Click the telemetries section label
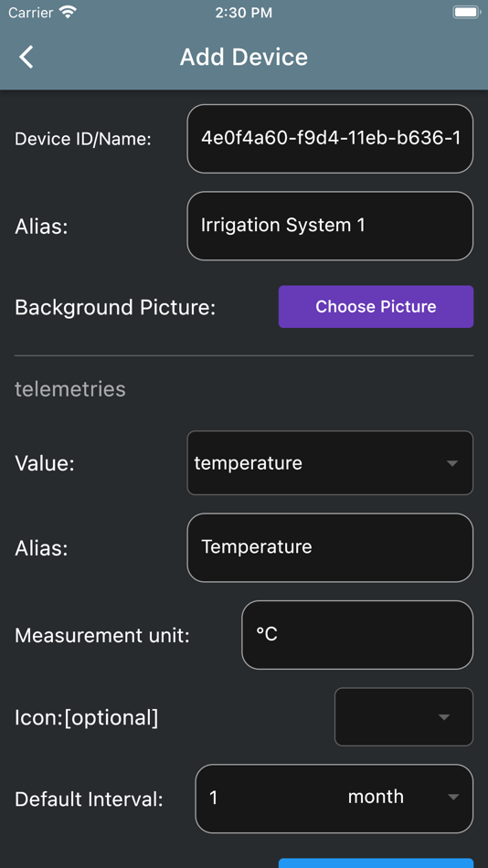This screenshot has width=488, height=868. click(70, 389)
